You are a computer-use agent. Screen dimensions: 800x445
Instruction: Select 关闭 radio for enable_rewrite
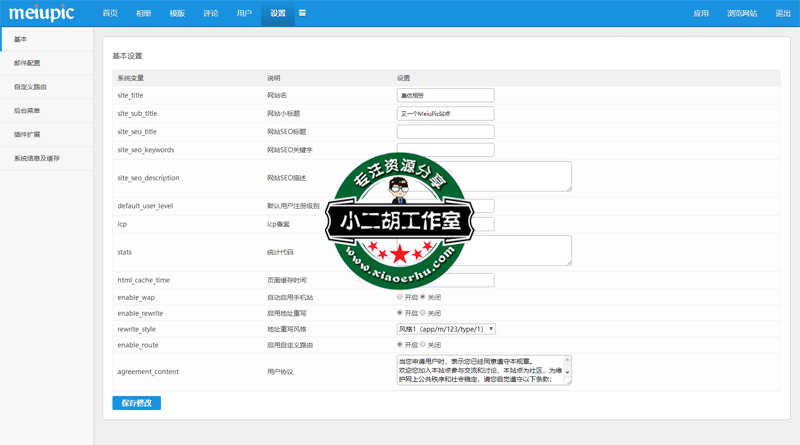(x=423, y=313)
